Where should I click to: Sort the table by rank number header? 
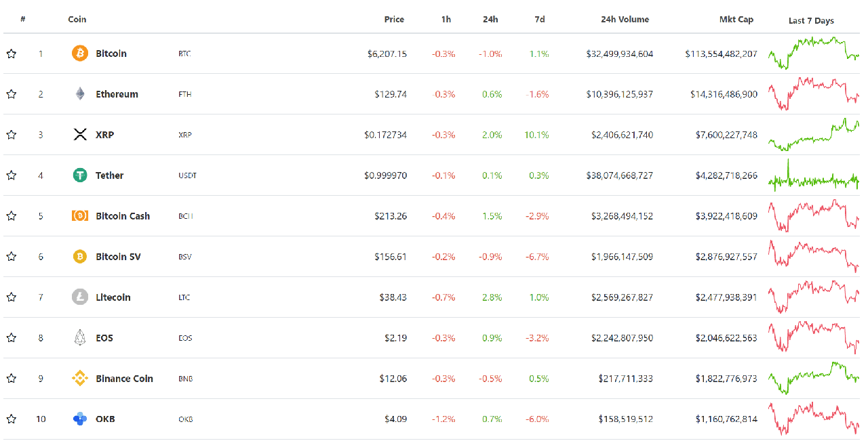(23, 19)
